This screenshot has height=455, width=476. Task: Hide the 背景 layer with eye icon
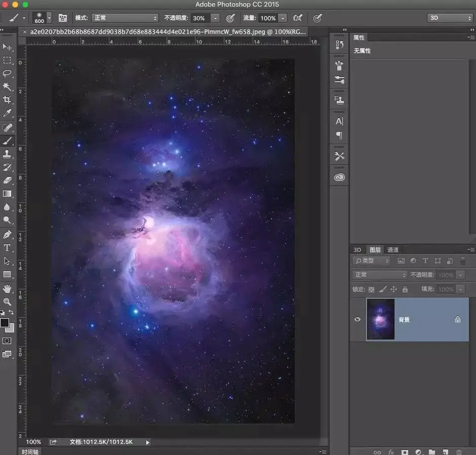(x=358, y=320)
